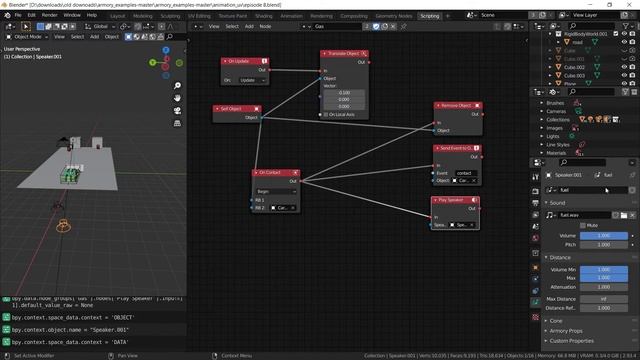Viewport: 640px width, 360px height.
Task: Toggle RigidBodyWorld.001 exclude checkbox in outliner
Action: (x=616, y=34)
